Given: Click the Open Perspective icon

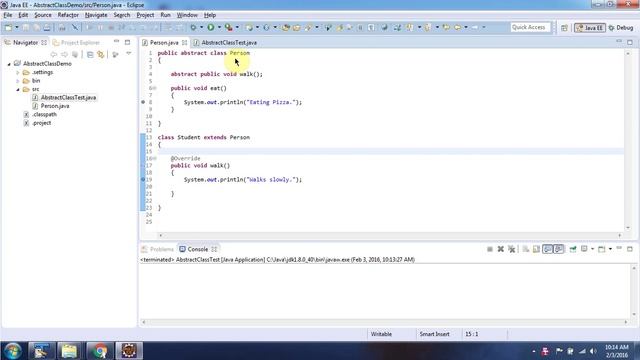Looking at the screenshot, I should point(564,28).
